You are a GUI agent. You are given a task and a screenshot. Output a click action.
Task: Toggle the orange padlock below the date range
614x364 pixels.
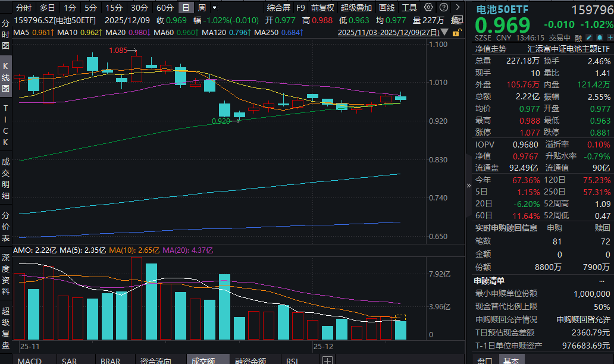pos(456,32)
